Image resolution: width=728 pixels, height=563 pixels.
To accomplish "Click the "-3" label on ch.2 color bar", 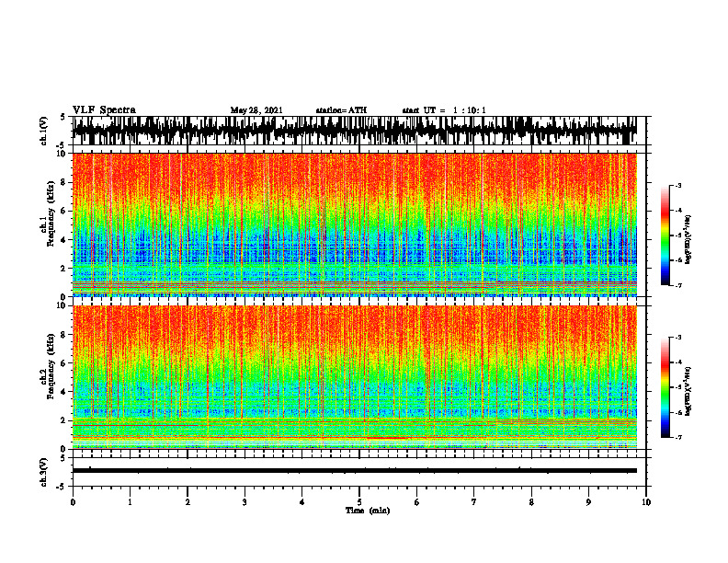I will (678, 338).
